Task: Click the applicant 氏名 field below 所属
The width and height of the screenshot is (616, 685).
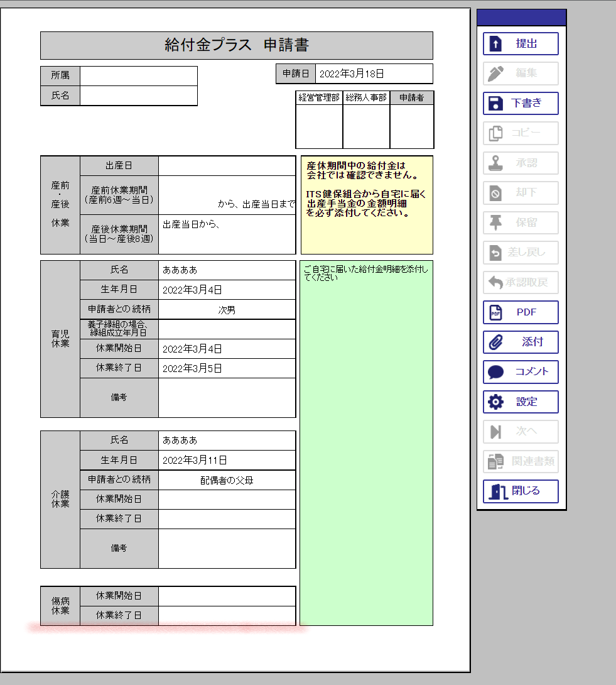Action: (138, 96)
